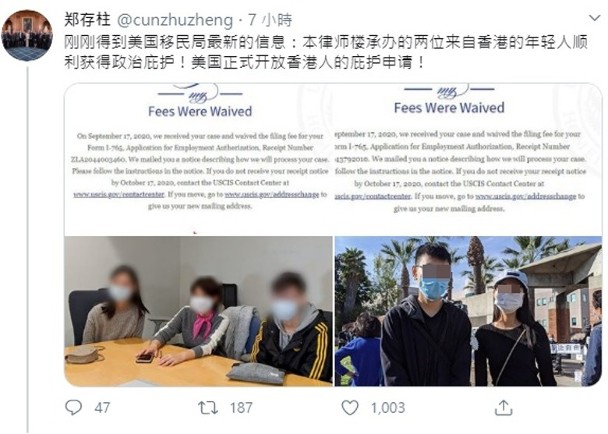Image resolution: width=608 pixels, height=434 pixels.
Task: Click the www.uscis.gov/contactcenter link in left image
Action: 119,194
